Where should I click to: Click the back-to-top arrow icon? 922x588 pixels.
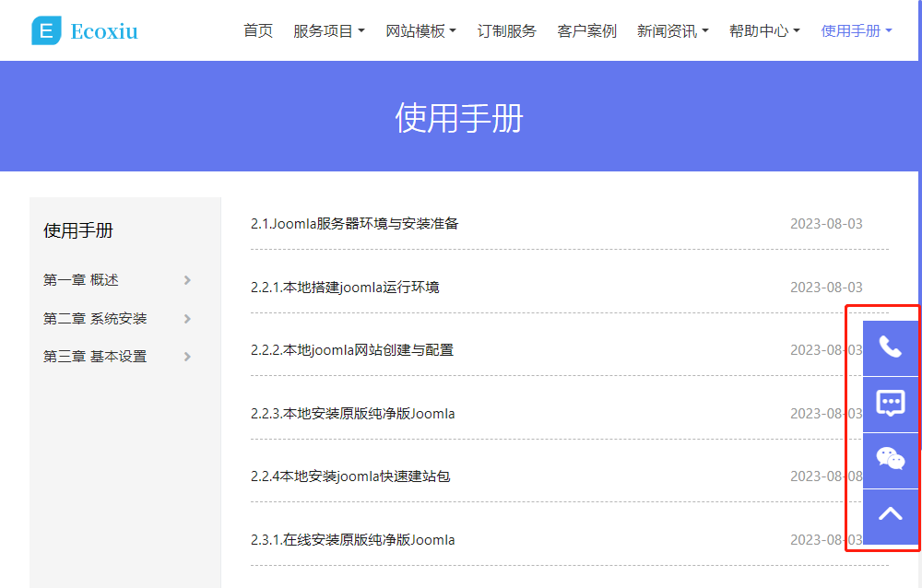pos(890,515)
